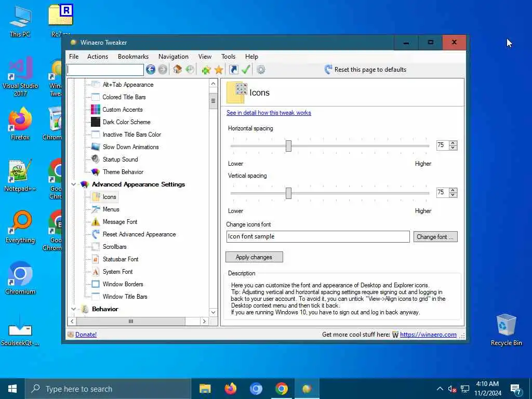This screenshot has height=399, width=532.
Task: Open settings with the gear toolbar icon
Action: 261,70
